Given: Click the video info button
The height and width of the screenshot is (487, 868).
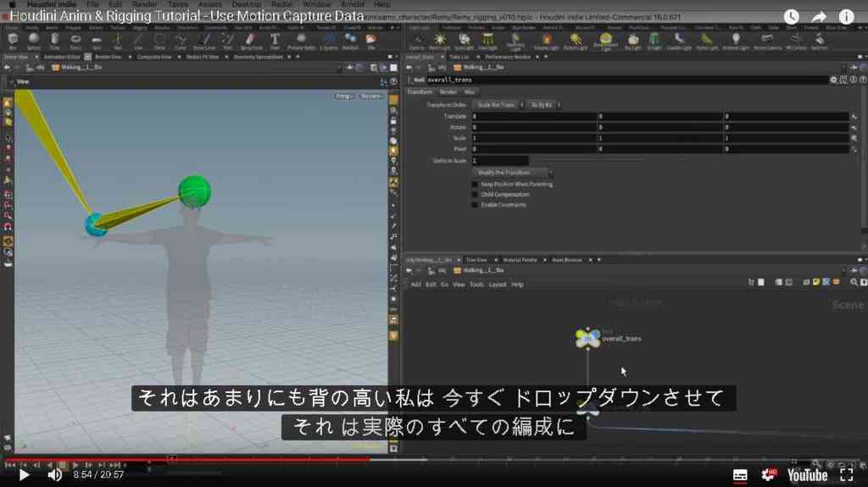Looking at the screenshot, I should 847,17.
